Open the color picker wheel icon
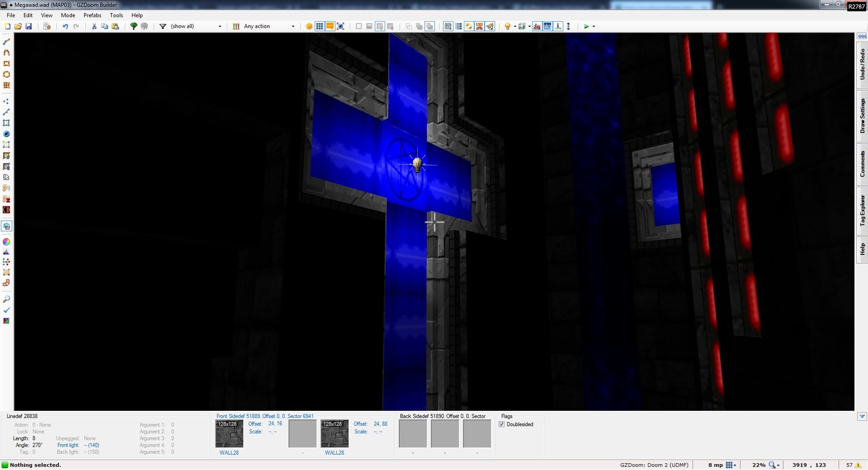The height and width of the screenshot is (470, 868). click(7, 242)
